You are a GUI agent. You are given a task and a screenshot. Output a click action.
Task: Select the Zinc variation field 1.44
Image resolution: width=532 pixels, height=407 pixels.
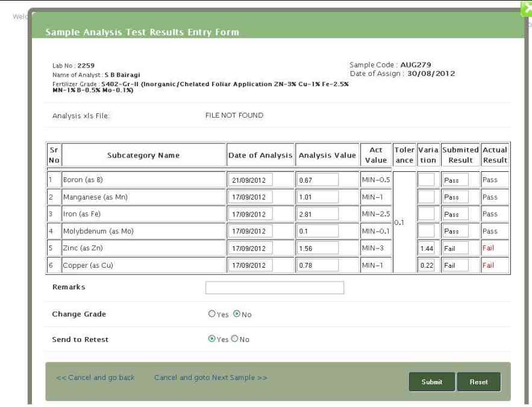click(427, 248)
